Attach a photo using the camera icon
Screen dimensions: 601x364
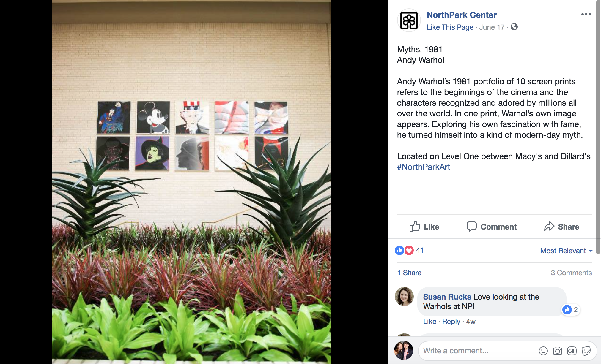pyautogui.click(x=557, y=351)
